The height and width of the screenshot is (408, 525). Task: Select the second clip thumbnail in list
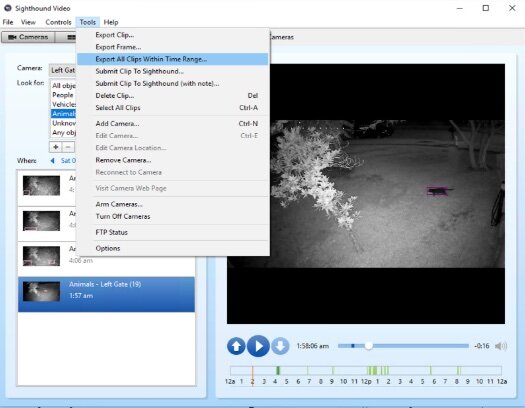pyautogui.click(x=41, y=221)
